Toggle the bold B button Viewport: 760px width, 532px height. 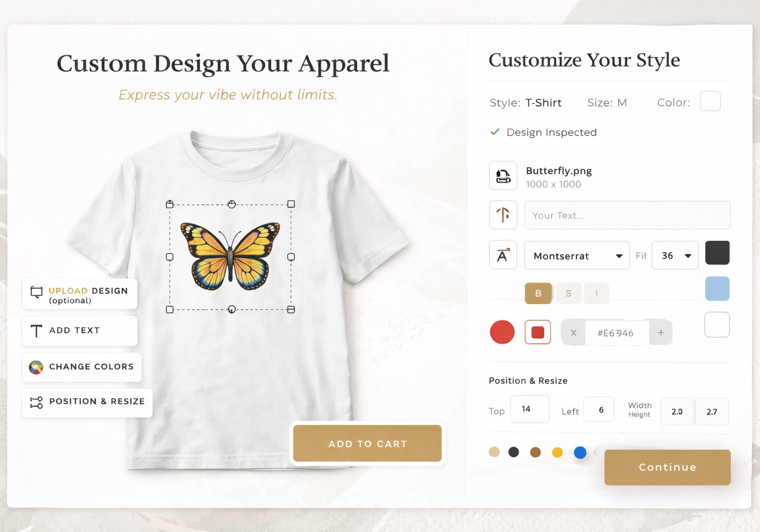click(538, 293)
